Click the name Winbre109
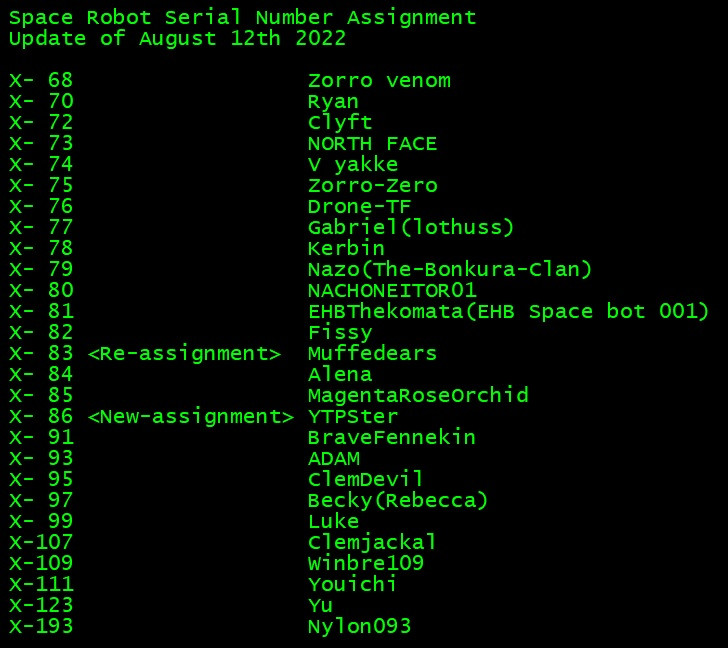This screenshot has width=728, height=648. (x=366, y=564)
